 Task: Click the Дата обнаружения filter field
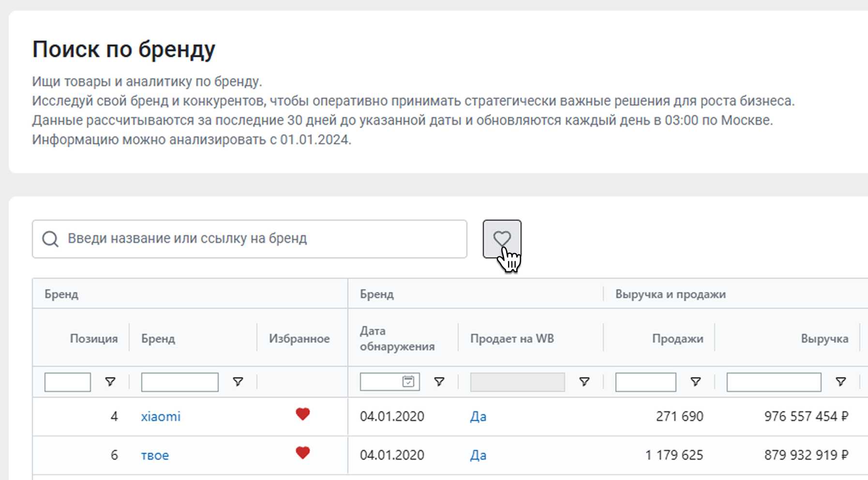coord(389,382)
